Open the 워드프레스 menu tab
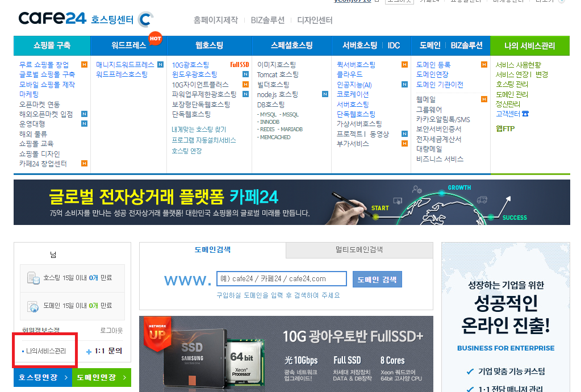Viewport: 581px width, 392px height. (129, 45)
